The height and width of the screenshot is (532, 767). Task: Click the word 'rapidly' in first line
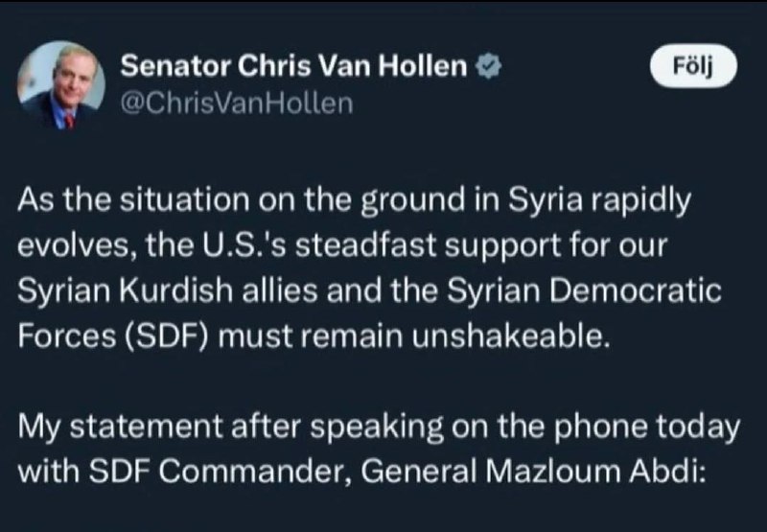(641, 201)
